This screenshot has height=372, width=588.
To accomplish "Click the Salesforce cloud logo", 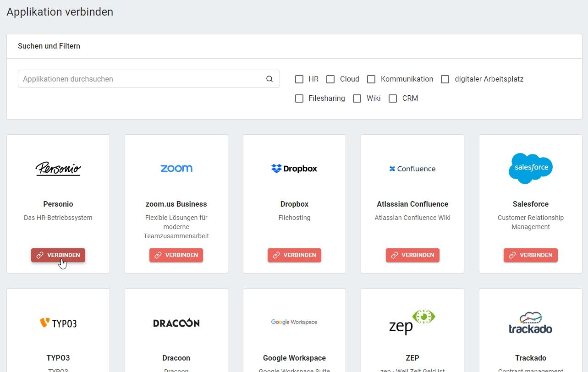I will pos(531,168).
